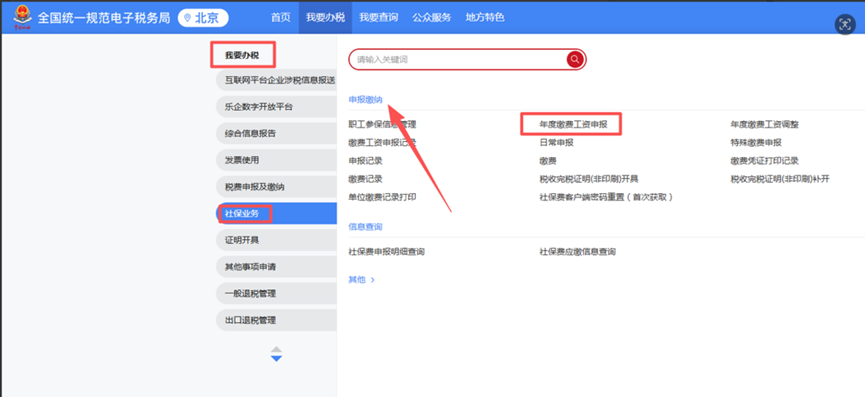Open 缴费凭证打印记录 link
Viewport: 865px width, 397px height.
coord(765,161)
